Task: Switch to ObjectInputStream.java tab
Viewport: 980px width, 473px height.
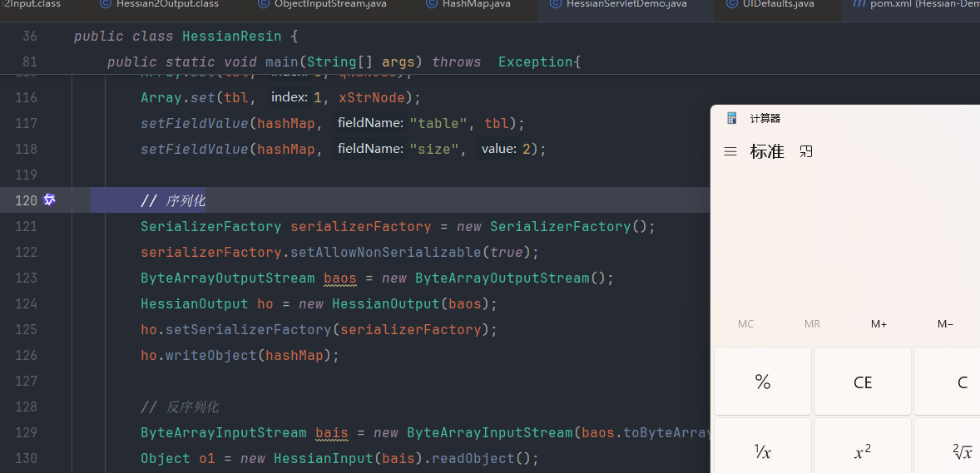Action: coord(323,5)
